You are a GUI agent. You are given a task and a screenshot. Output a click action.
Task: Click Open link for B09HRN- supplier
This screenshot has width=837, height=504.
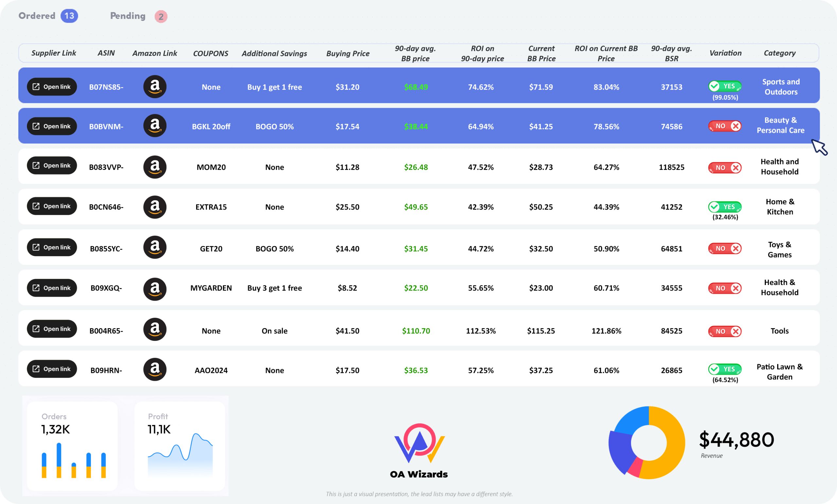[x=52, y=369]
